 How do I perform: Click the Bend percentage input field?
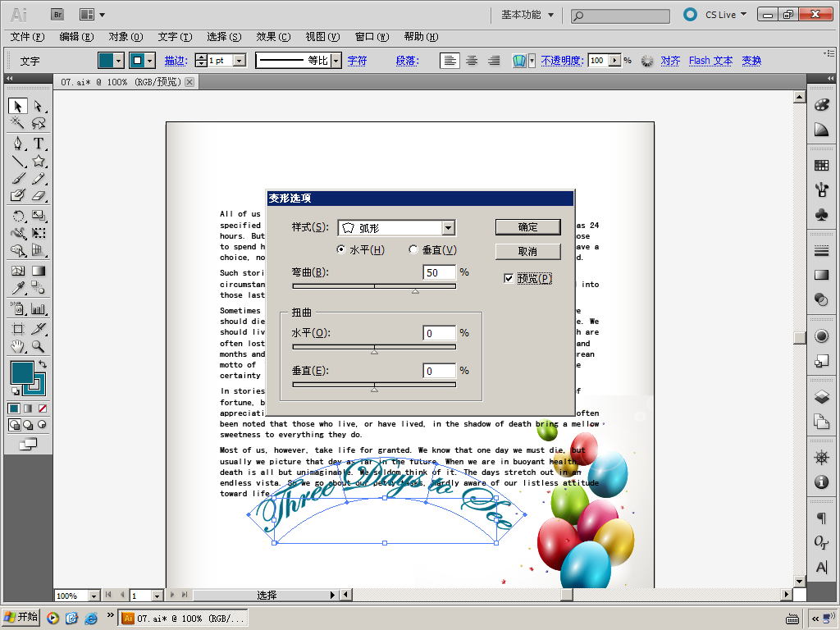click(x=440, y=272)
